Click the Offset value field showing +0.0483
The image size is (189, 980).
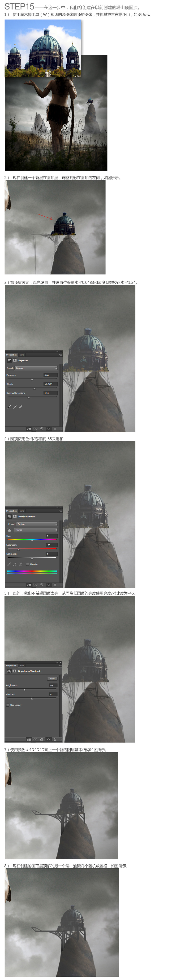click(x=51, y=384)
